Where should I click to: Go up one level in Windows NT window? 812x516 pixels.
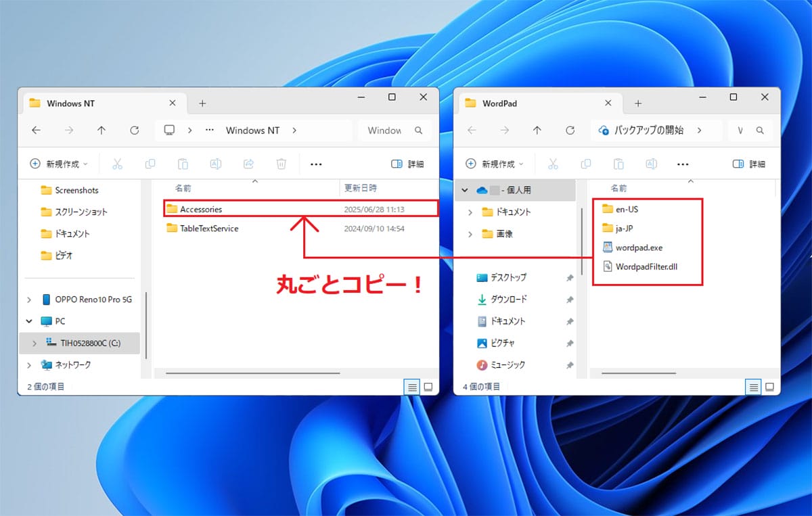(101, 131)
